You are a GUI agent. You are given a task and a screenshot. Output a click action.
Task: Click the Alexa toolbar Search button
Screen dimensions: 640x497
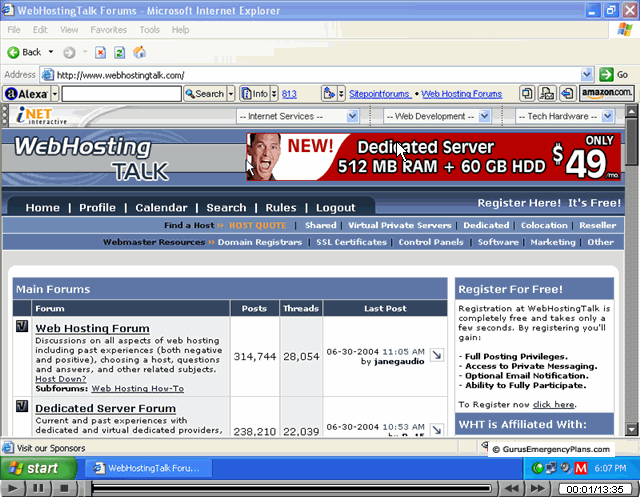coord(204,94)
